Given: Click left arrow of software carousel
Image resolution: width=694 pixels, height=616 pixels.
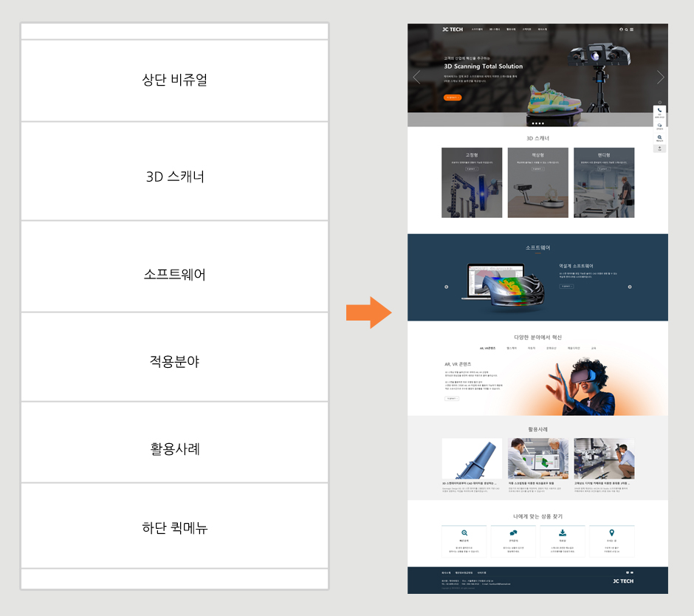Looking at the screenshot, I should point(446,287).
